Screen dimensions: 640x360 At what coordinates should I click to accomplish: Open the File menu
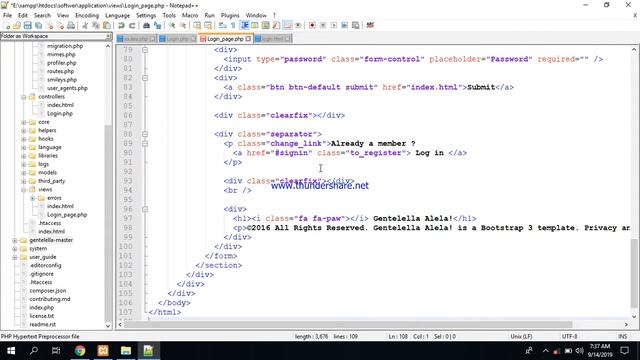coord(7,15)
